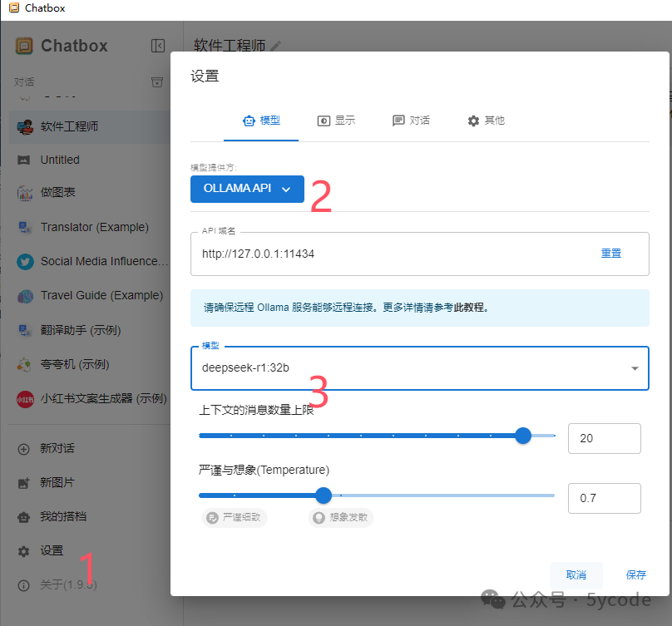Click the gear icon on 其他 tab

coord(473,121)
